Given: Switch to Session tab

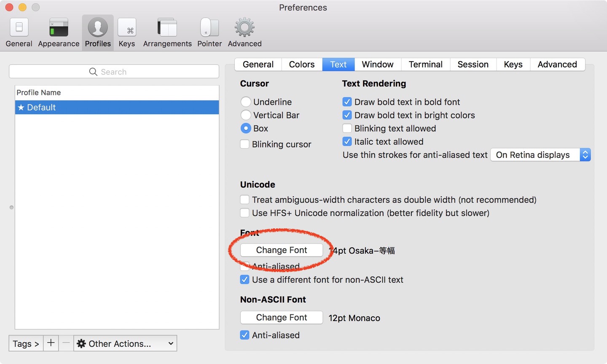Looking at the screenshot, I should (x=473, y=64).
